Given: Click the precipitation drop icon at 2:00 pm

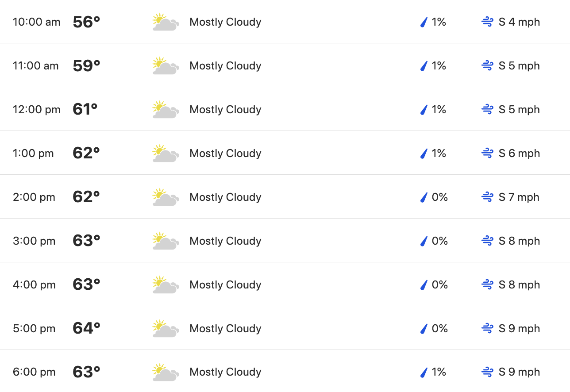Looking at the screenshot, I should coord(424,197).
